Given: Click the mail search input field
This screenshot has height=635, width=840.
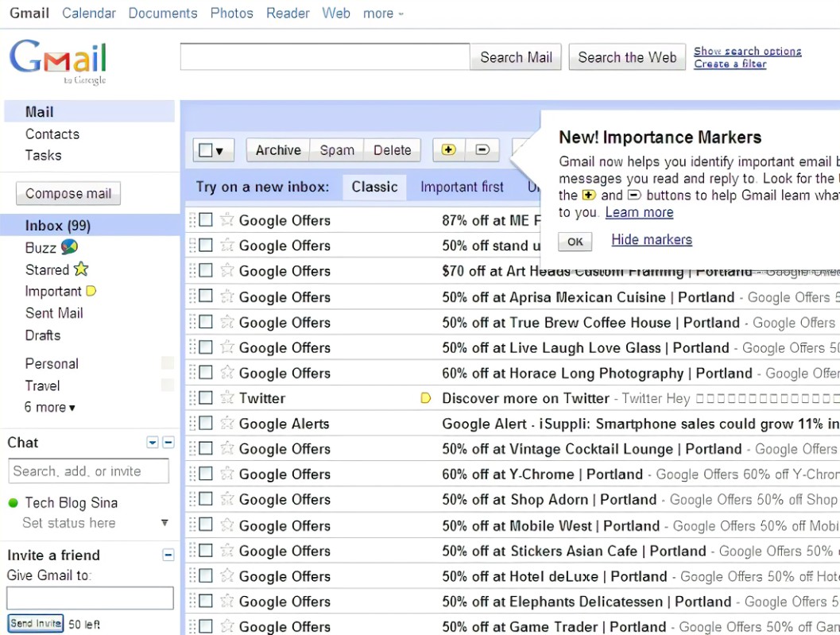Looking at the screenshot, I should point(324,57).
